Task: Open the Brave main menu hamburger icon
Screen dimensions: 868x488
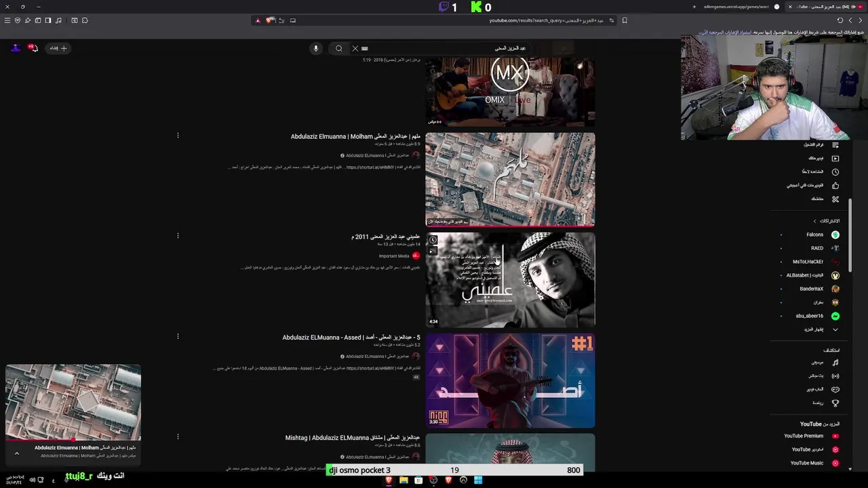Action: [x=7, y=20]
